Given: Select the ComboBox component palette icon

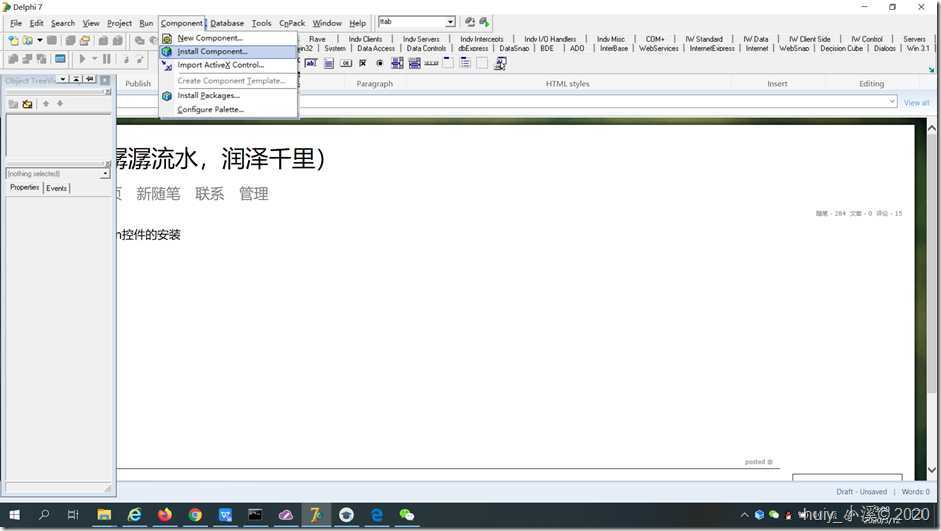Looking at the screenshot, I should [414, 63].
